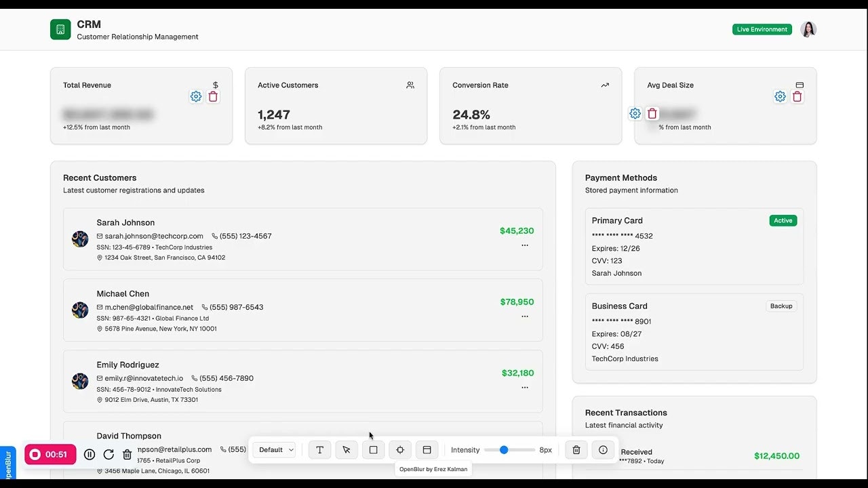This screenshot has width=868, height=488.
Task: Click the Active Customers people icon
Action: click(410, 85)
